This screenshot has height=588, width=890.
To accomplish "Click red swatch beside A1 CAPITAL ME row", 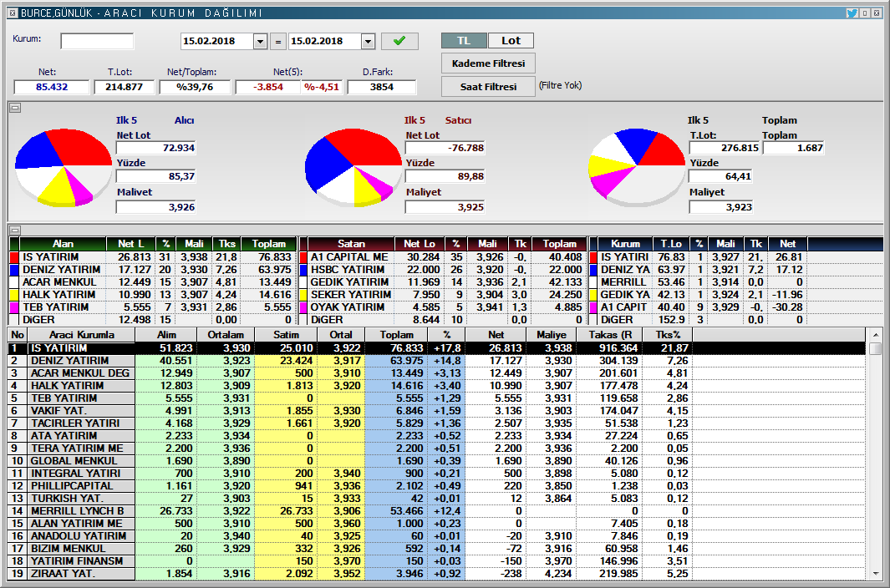I will (x=303, y=257).
